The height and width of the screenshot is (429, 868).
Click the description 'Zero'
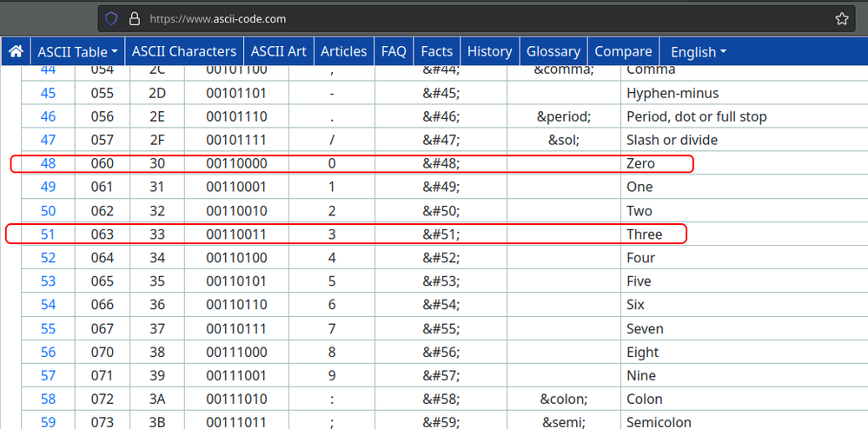click(x=640, y=163)
